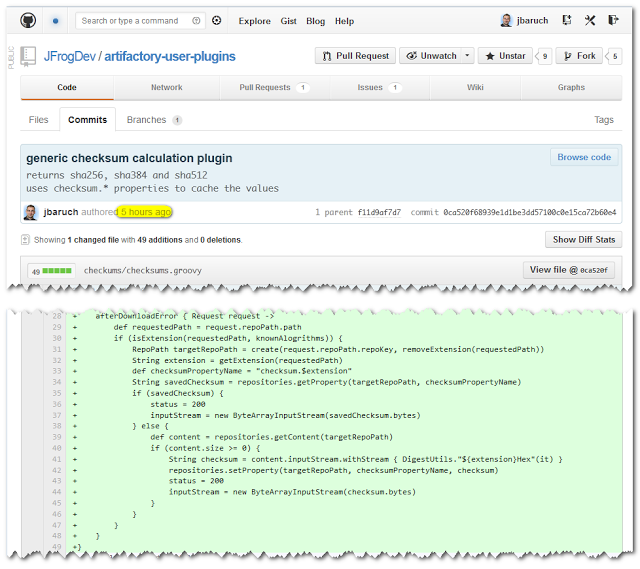Click the search or type a command field

tap(140, 20)
